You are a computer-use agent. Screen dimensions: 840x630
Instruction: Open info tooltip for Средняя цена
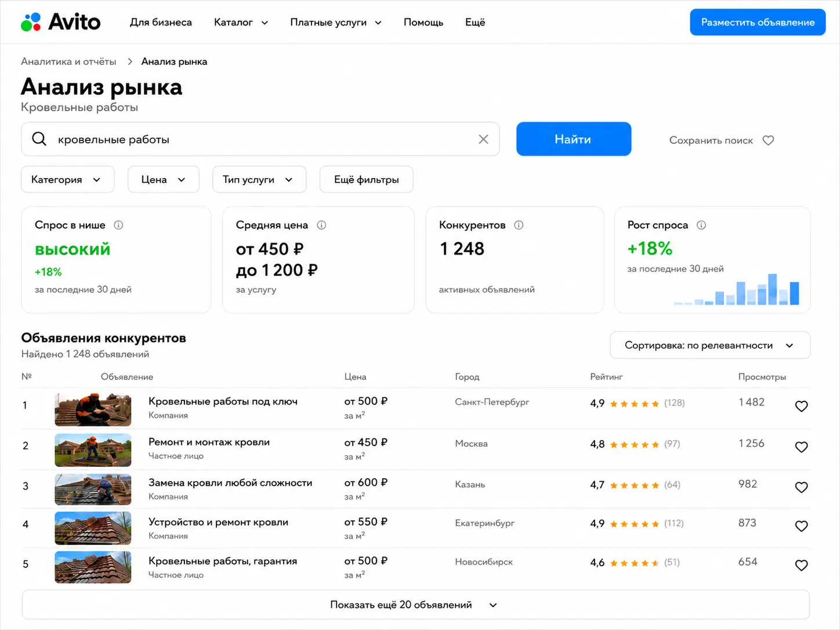pos(321,225)
